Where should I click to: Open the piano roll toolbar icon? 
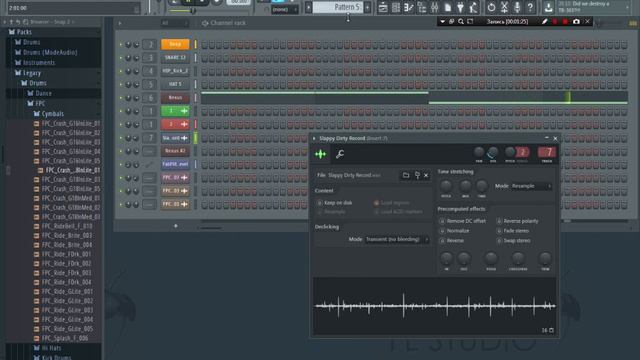409,7
